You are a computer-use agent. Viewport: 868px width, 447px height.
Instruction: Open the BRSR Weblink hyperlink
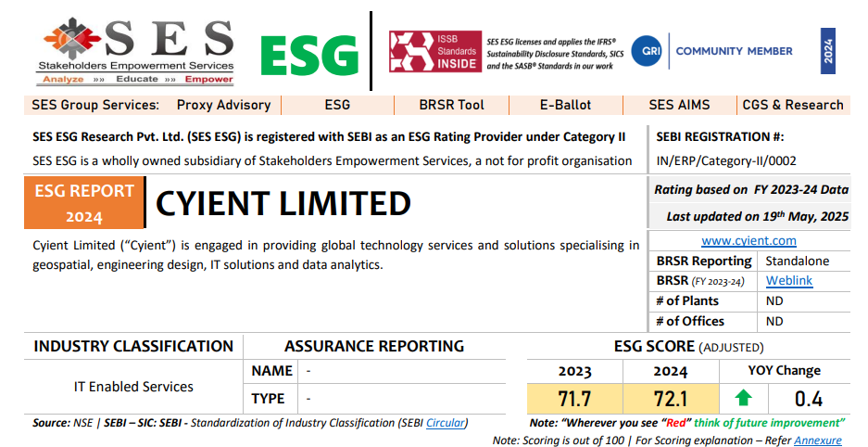tap(789, 280)
